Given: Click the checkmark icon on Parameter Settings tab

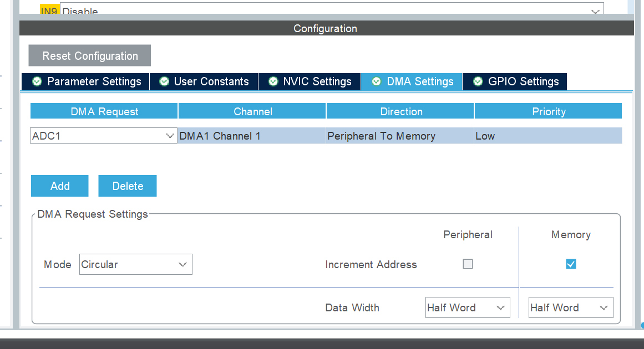Looking at the screenshot, I should pyautogui.click(x=37, y=81).
